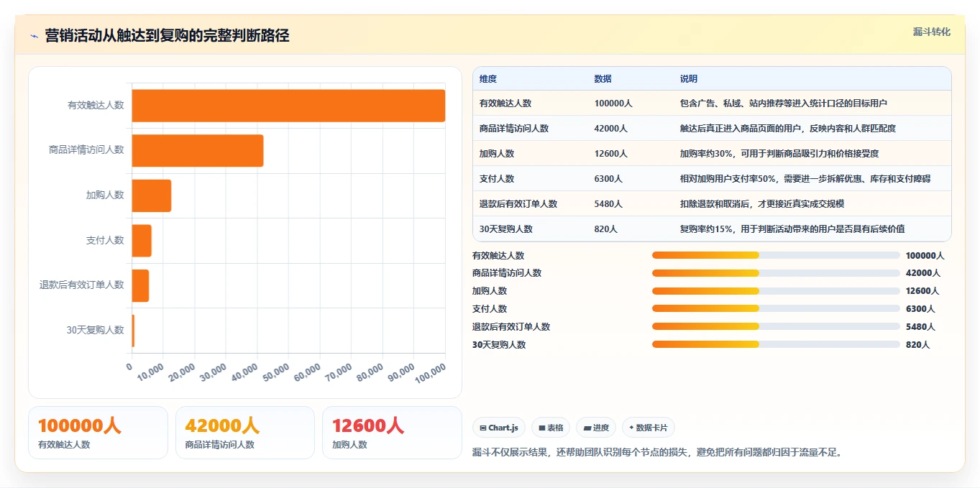
Task: Click the 商品详情访问人数 progress bar
Action: tap(776, 273)
